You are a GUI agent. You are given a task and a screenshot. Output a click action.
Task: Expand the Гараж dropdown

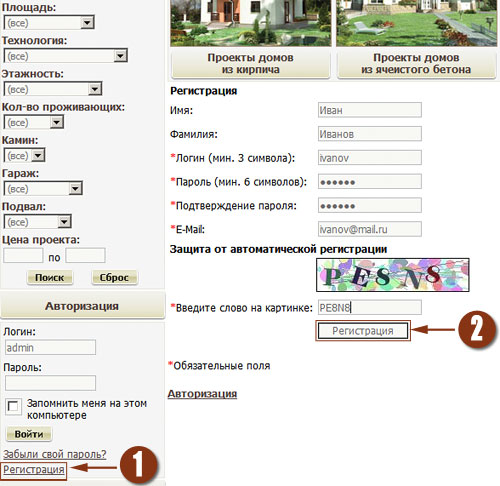pyautogui.click(x=43, y=189)
